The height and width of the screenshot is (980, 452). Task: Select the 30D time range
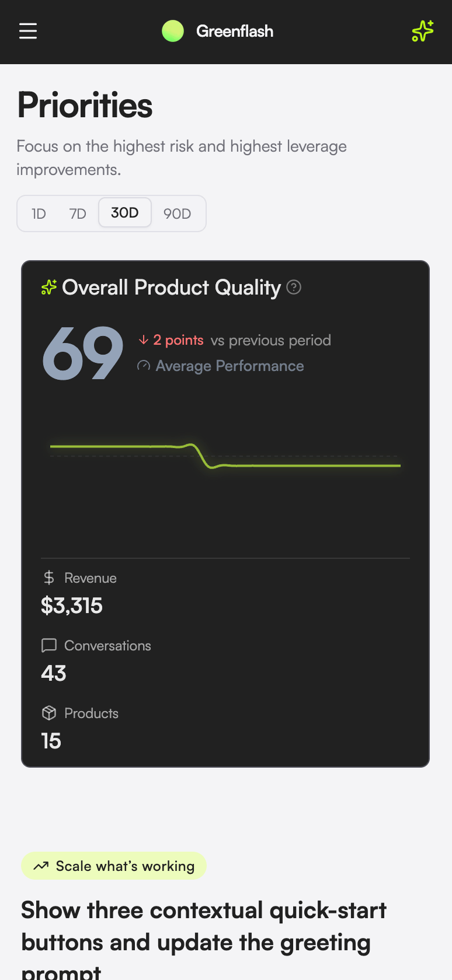pyautogui.click(x=125, y=212)
